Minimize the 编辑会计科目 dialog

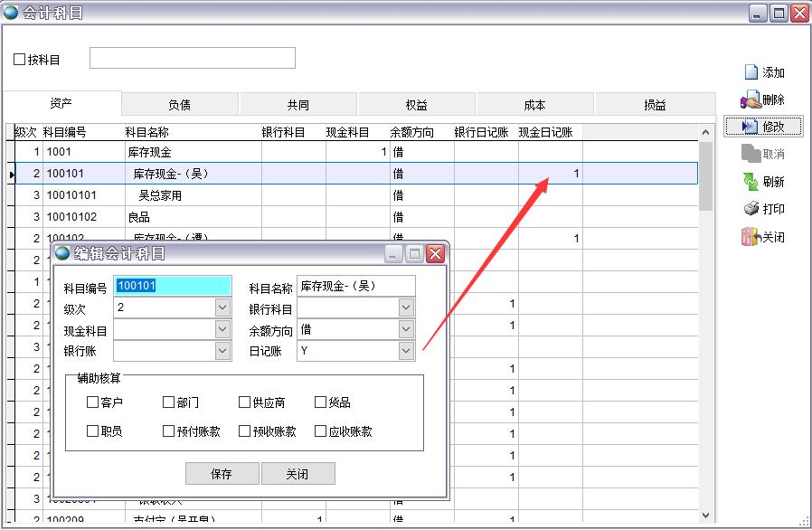tap(394, 254)
